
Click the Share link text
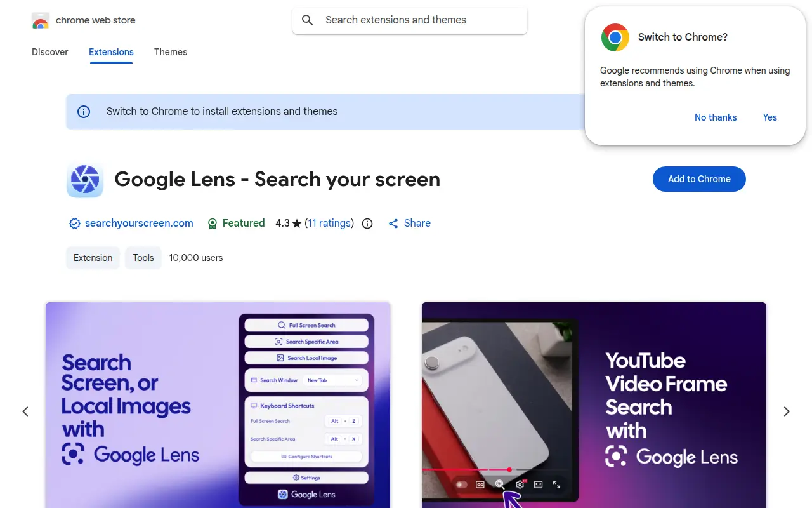(417, 224)
